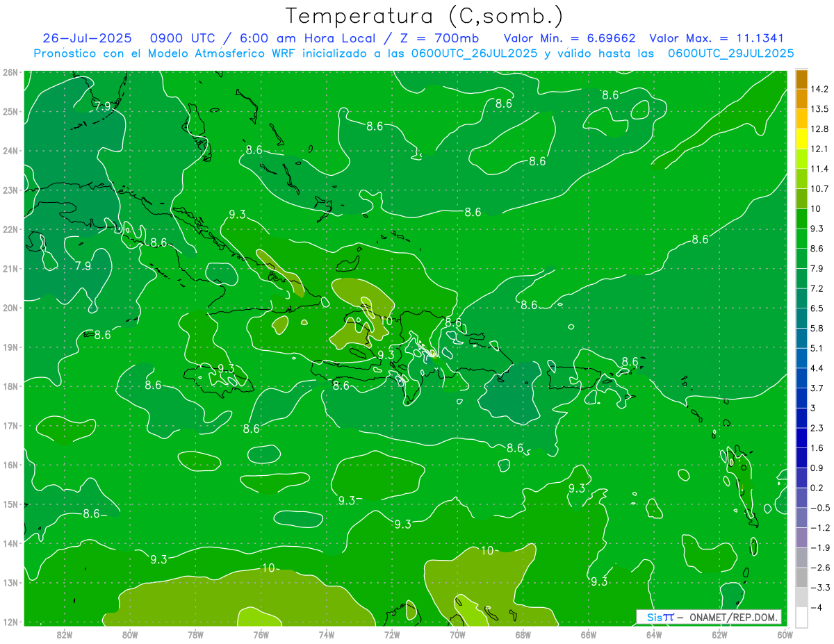834x644 pixels.
Task: Click the "18N" latitude axis label
Action: (x=10, y=386)
